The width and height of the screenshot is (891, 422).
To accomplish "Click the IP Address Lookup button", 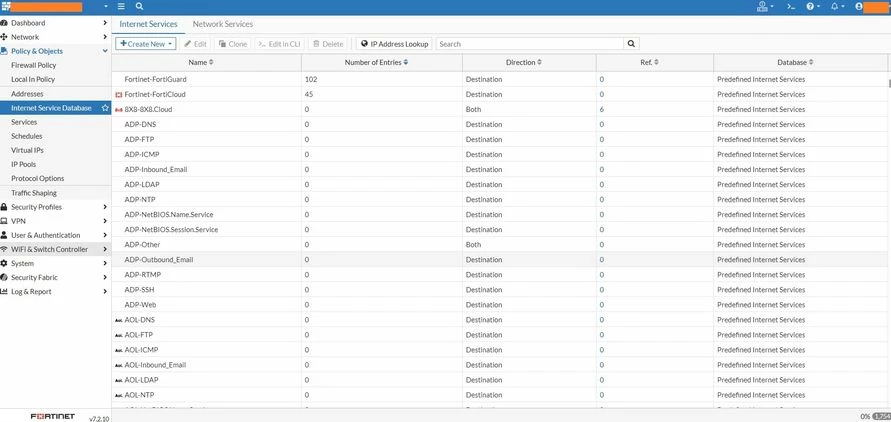I will (395, 44).
